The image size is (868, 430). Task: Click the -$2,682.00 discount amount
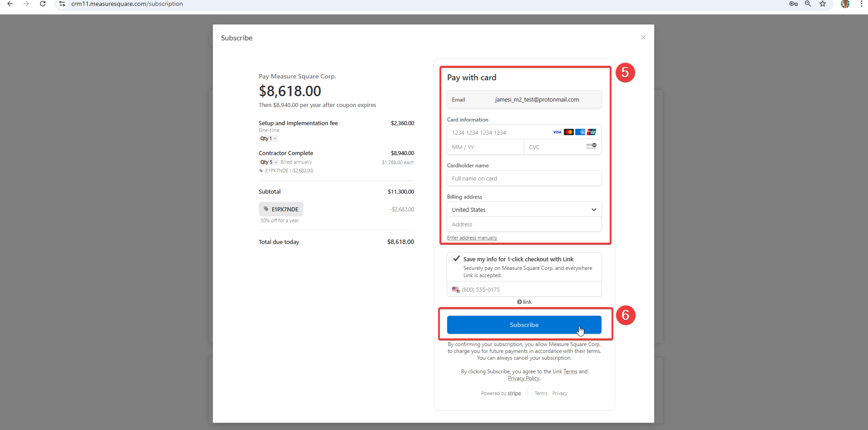click(402, 209)
